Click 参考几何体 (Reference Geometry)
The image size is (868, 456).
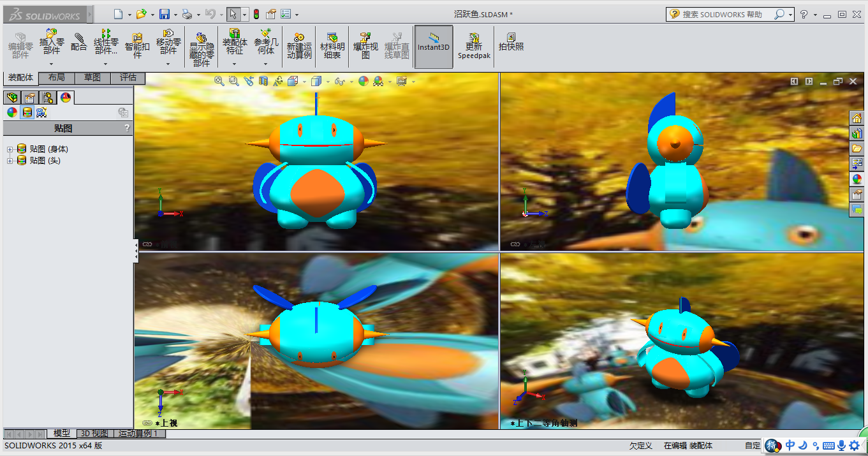tap(266, 41)
